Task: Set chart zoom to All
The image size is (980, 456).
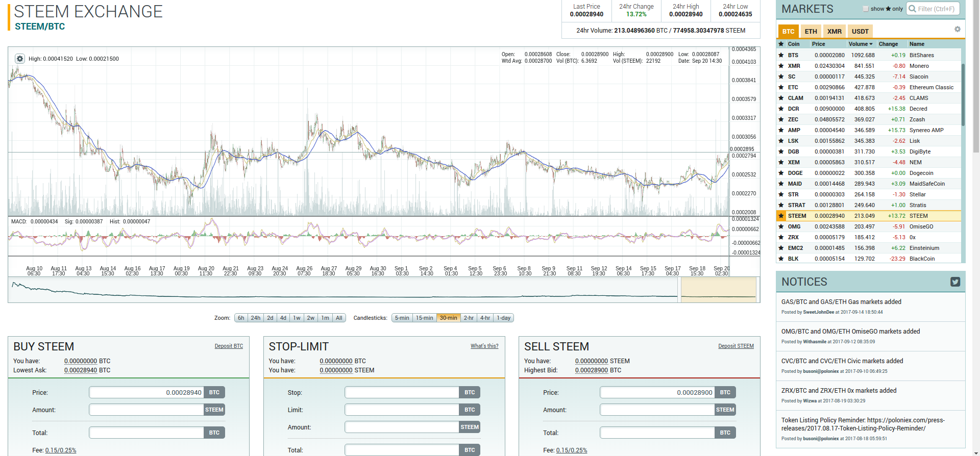Action: (x=339, y=318)
